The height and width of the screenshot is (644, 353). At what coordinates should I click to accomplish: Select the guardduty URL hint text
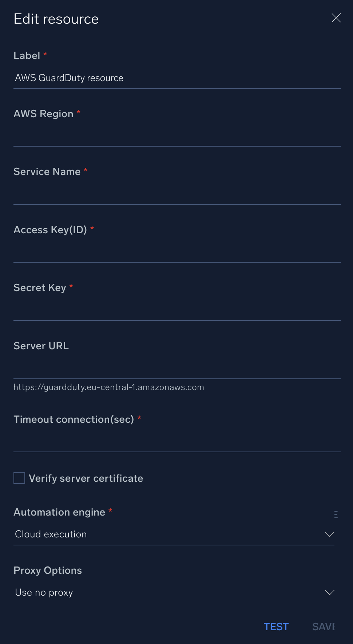point(108,387)
